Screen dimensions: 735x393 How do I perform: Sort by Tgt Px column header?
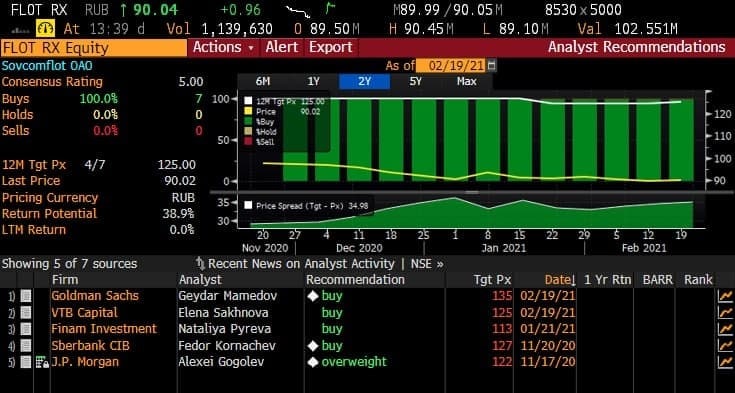492,280
